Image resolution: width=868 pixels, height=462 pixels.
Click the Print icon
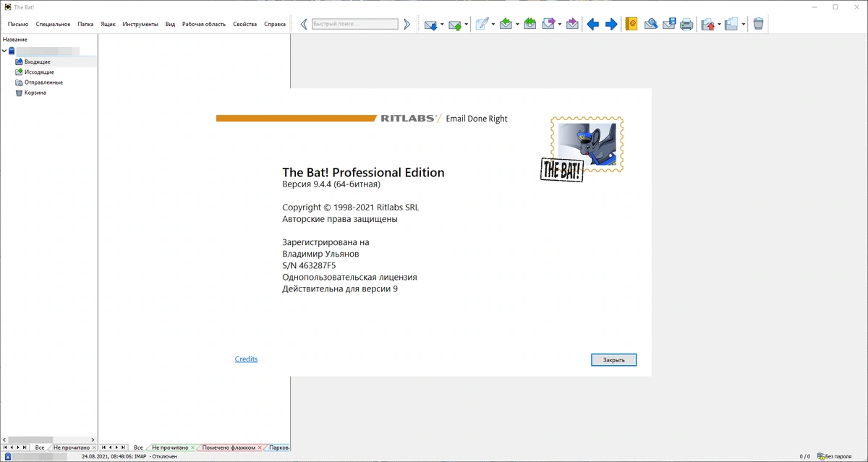tap(686, 25)
